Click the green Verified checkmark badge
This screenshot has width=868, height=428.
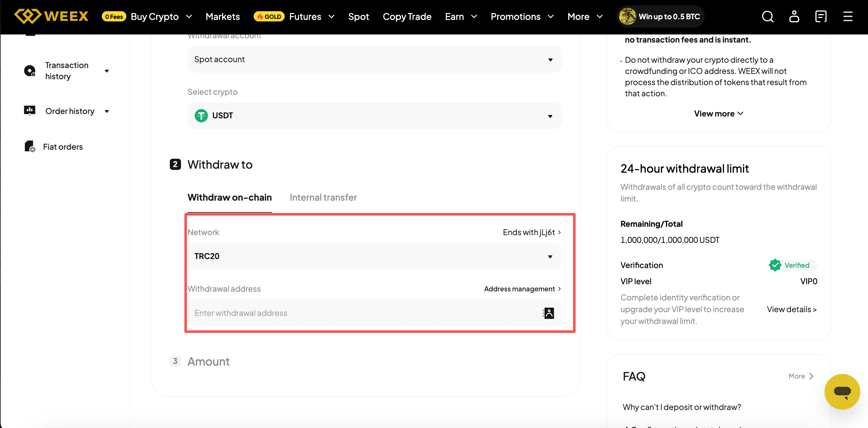[x=775, y=265]
